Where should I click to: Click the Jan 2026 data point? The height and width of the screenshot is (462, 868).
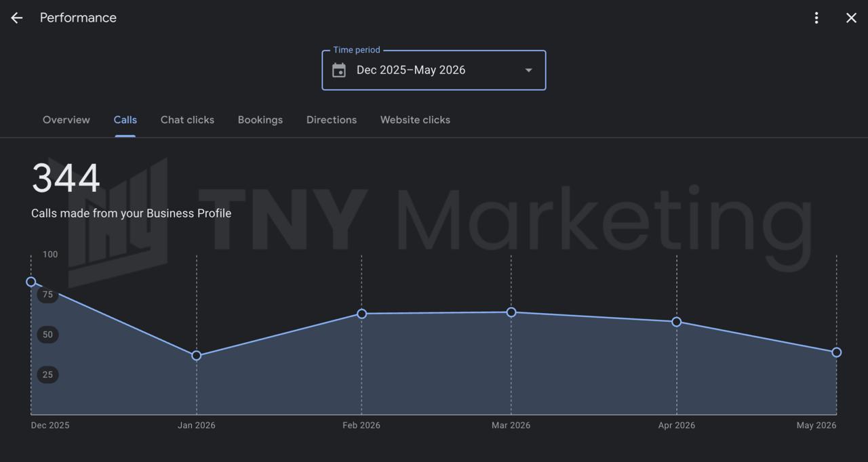(x=197, y=356)
